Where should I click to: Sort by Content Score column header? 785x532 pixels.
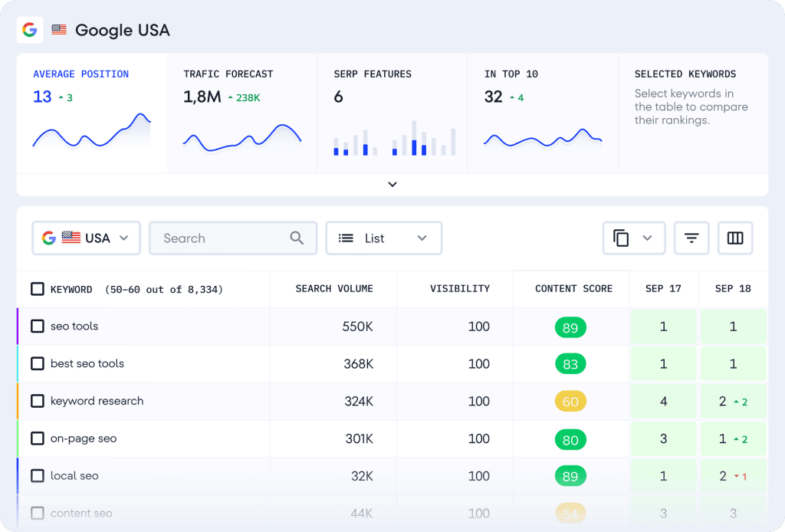click(x=573, y=289)
